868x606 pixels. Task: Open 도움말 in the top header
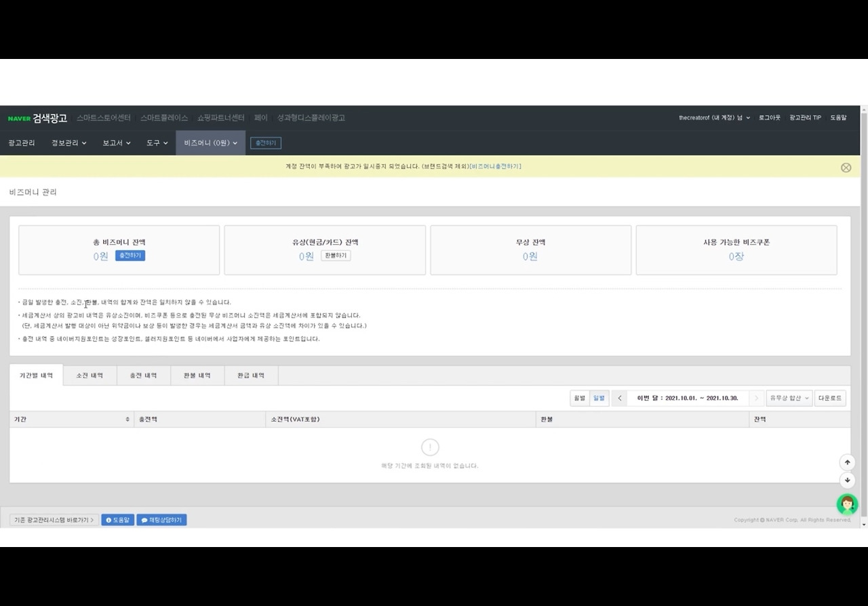(x=838, y=118)
